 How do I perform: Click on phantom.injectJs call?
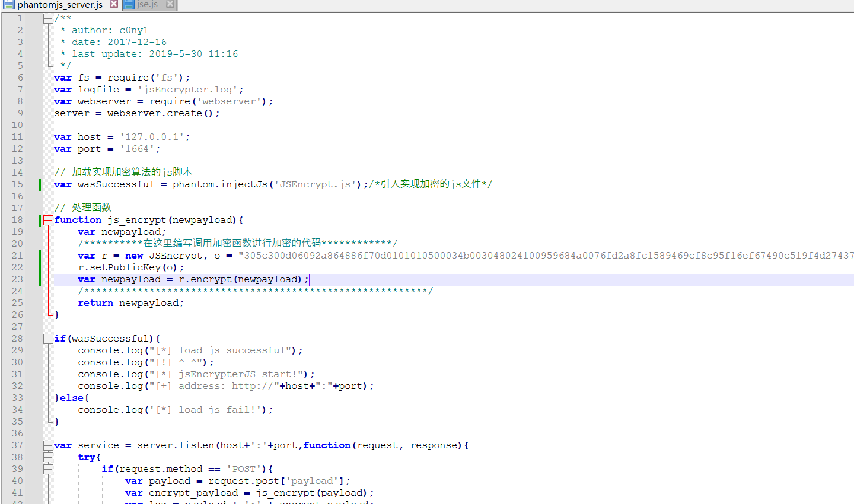click(219, 184)
